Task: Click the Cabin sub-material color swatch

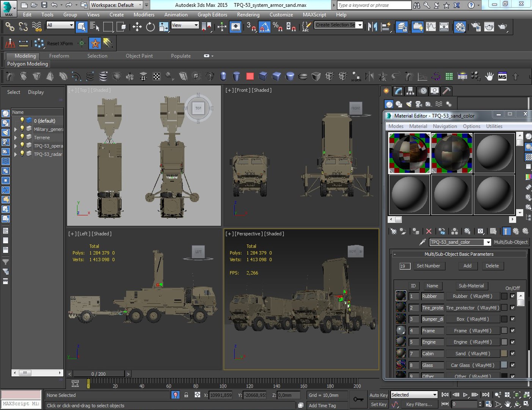Action: point(504,353)
